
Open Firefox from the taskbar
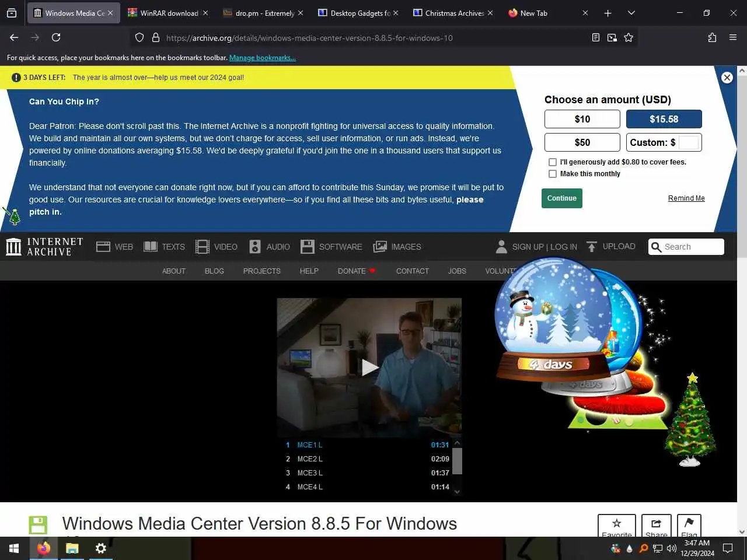coord(44,548)
